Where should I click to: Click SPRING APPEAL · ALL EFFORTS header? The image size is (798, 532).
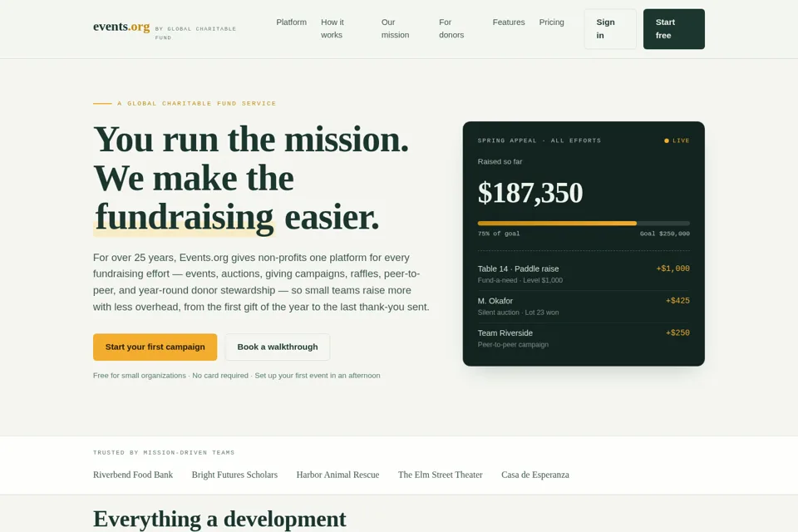pos(539,140)
